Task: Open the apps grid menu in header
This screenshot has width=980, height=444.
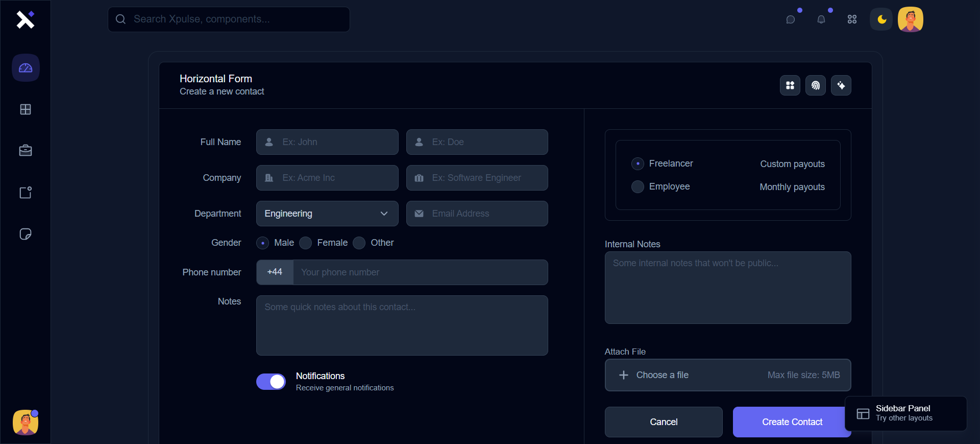Action: point(852,19)
